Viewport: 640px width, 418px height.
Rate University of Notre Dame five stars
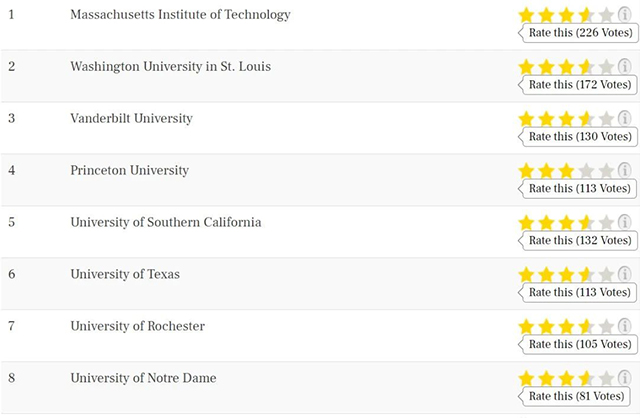click(x=607, y=379)
